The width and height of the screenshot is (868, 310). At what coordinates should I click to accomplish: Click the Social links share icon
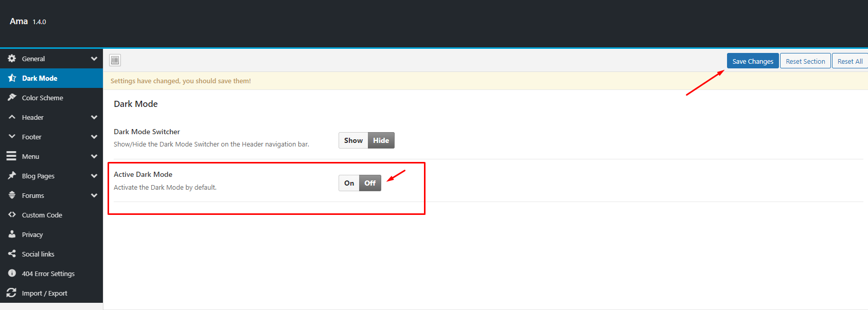(x=12, y=254)
